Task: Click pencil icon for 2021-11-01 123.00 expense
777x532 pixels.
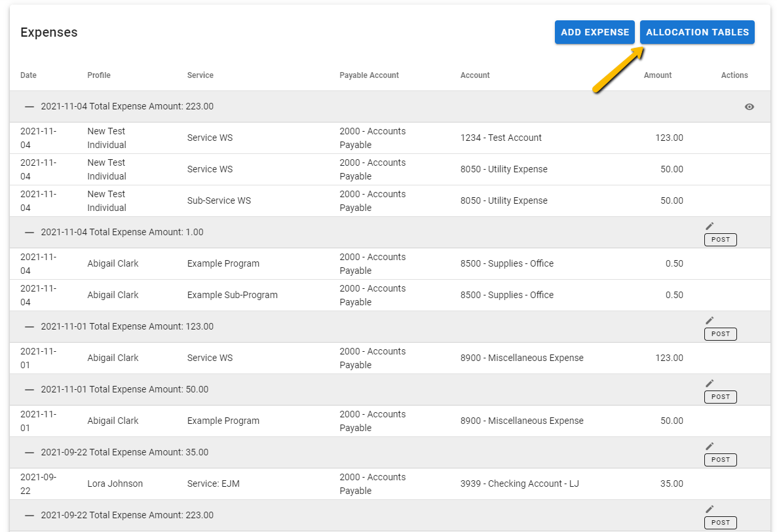Action: point(710,320)
